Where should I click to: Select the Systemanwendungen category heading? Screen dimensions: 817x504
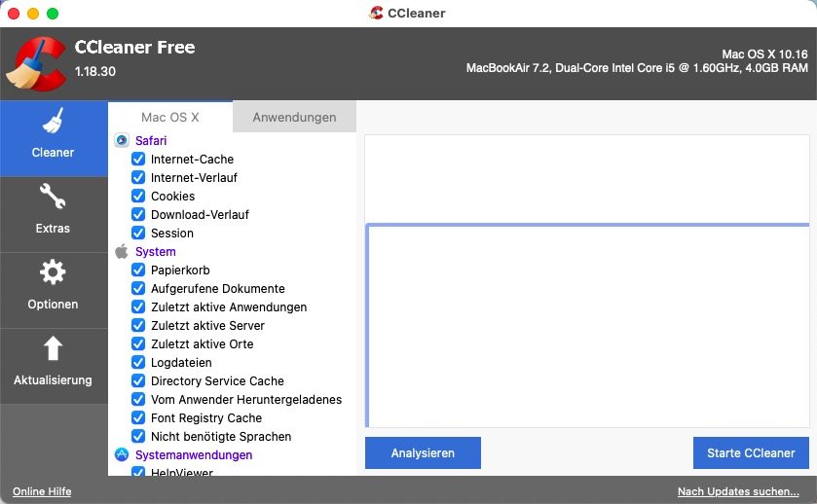click(194, 454)
